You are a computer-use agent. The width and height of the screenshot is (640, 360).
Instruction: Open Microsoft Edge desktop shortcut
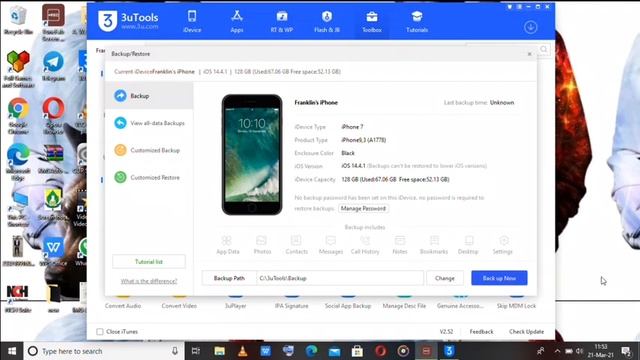click(18, 162)
